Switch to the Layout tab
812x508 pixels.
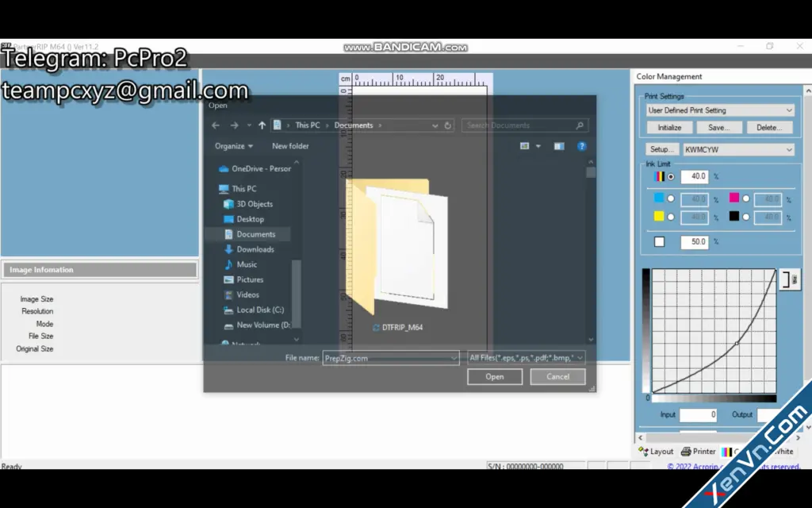pos(656,452)
